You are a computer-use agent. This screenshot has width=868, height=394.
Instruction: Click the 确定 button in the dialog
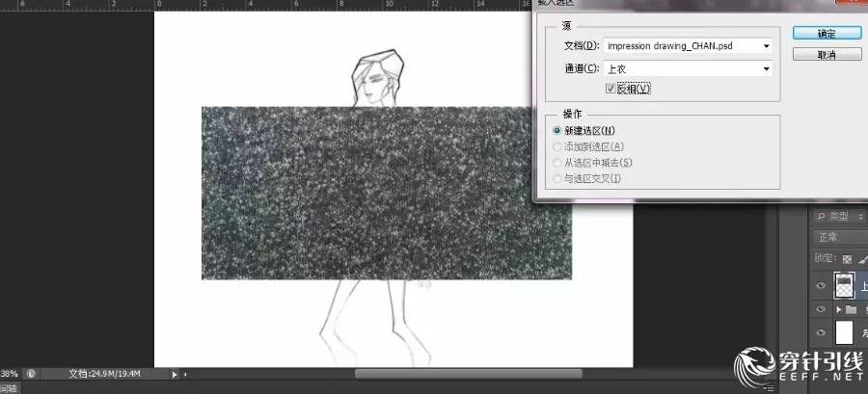[827, 33]
